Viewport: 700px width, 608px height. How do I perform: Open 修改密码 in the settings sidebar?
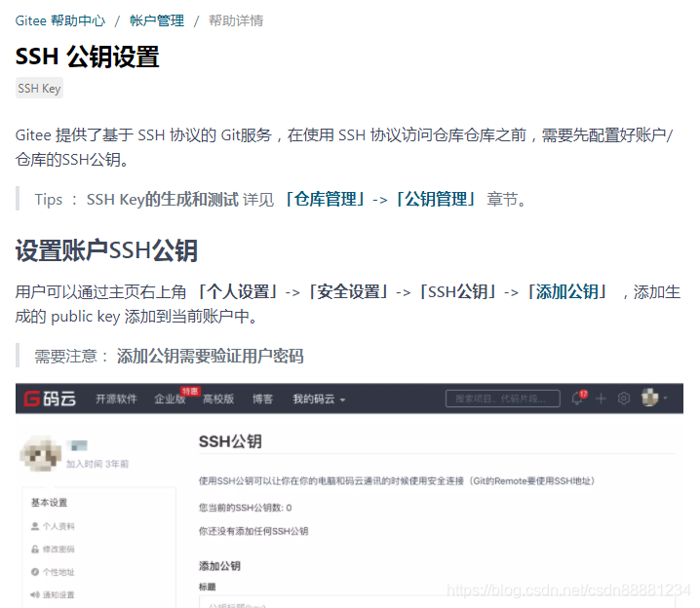[58, 550]
